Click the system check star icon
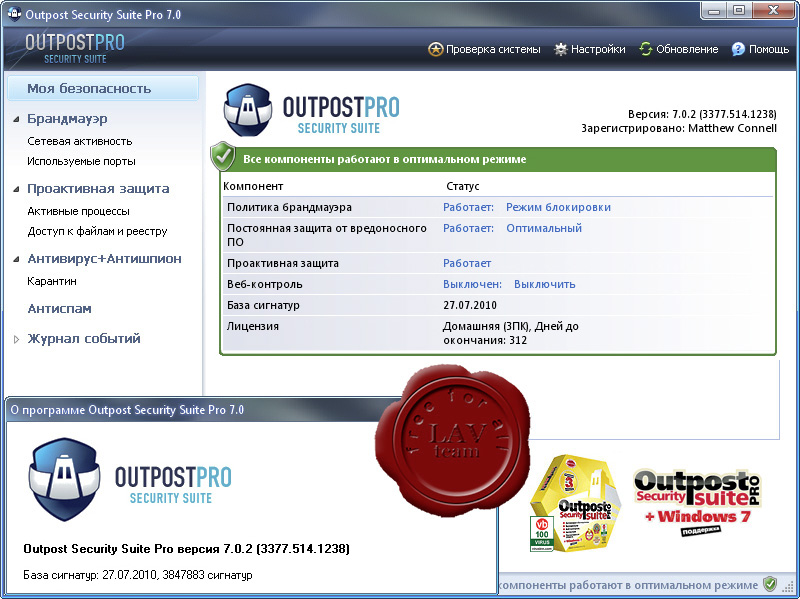The height and width of the screenshot is (599, 800). point(435,49)
